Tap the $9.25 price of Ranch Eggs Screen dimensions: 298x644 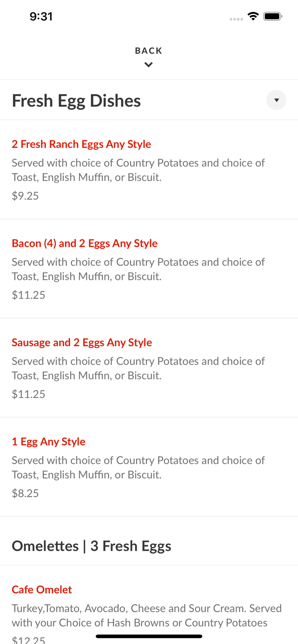(x=25, y=196)
